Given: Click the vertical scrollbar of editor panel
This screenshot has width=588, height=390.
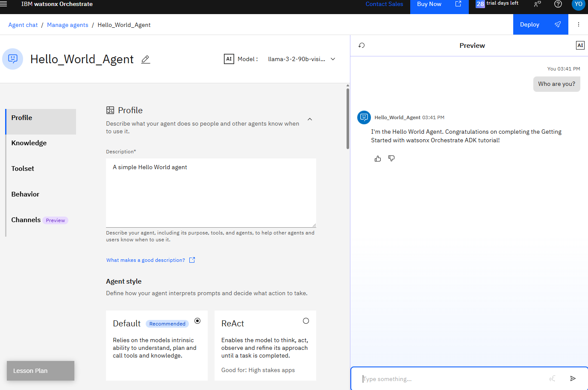Looking at the screenshot, I should point(348,118).
